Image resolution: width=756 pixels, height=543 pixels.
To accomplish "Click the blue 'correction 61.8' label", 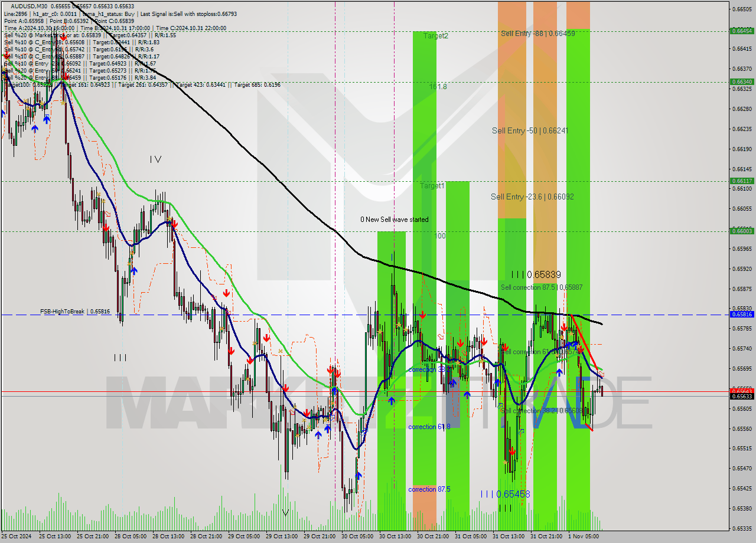I will (429, 427).
